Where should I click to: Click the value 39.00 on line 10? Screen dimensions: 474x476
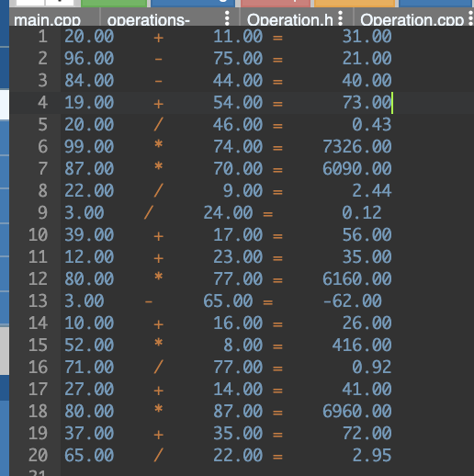pos(89,235)
